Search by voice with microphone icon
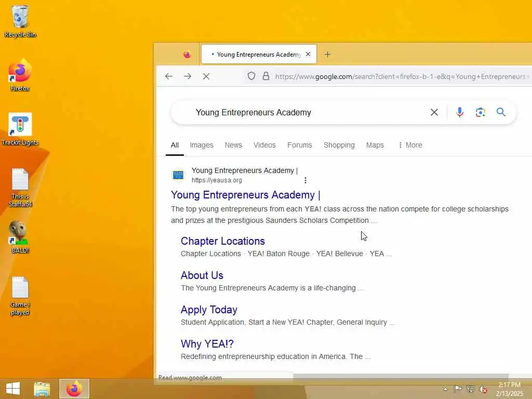Image resolution: width=532 pixels, height=399 pixels. [x=460, y=112]
